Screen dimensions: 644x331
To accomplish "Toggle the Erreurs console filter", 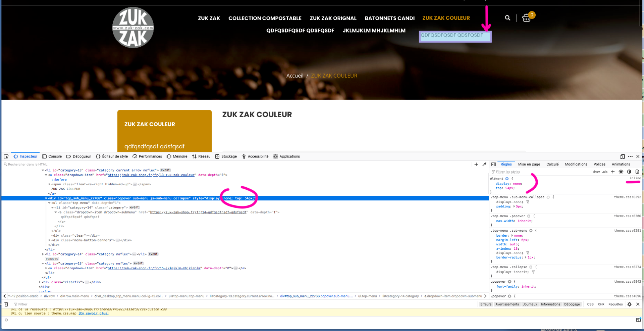I will click(x=486, y=304).
